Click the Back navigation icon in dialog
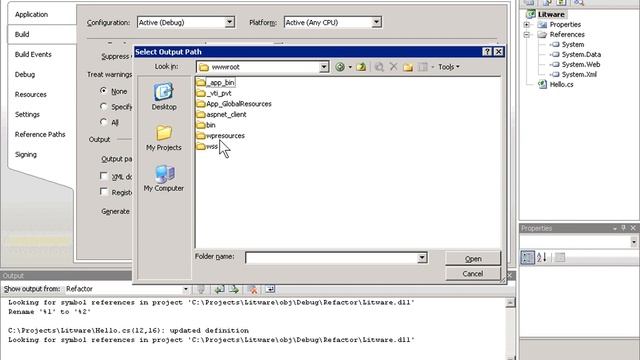 pyautogui.click(x=340, y=67)
